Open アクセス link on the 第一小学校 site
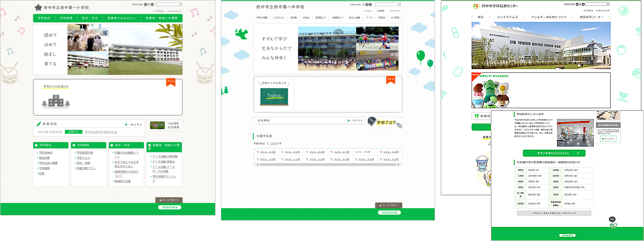 (x=160, y=11)
